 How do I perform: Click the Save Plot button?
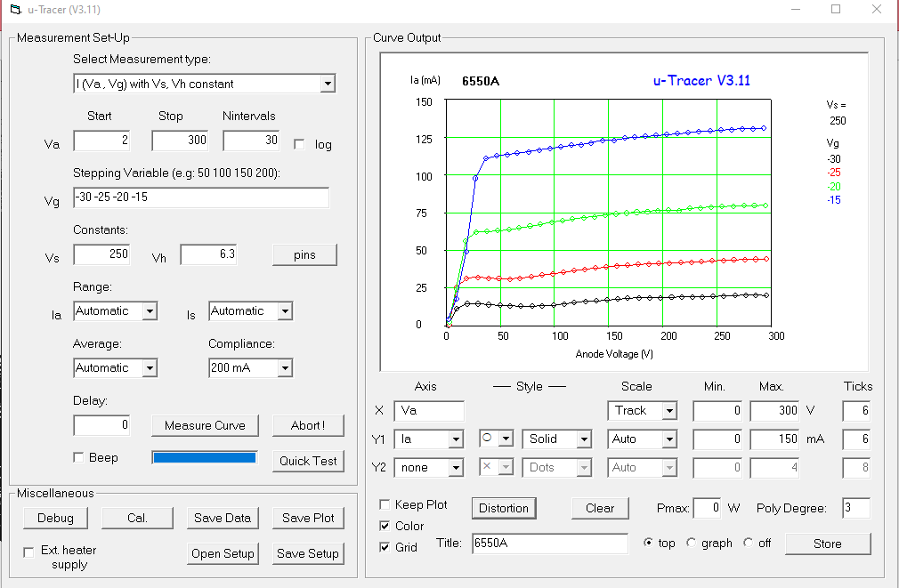coord(308,518)
